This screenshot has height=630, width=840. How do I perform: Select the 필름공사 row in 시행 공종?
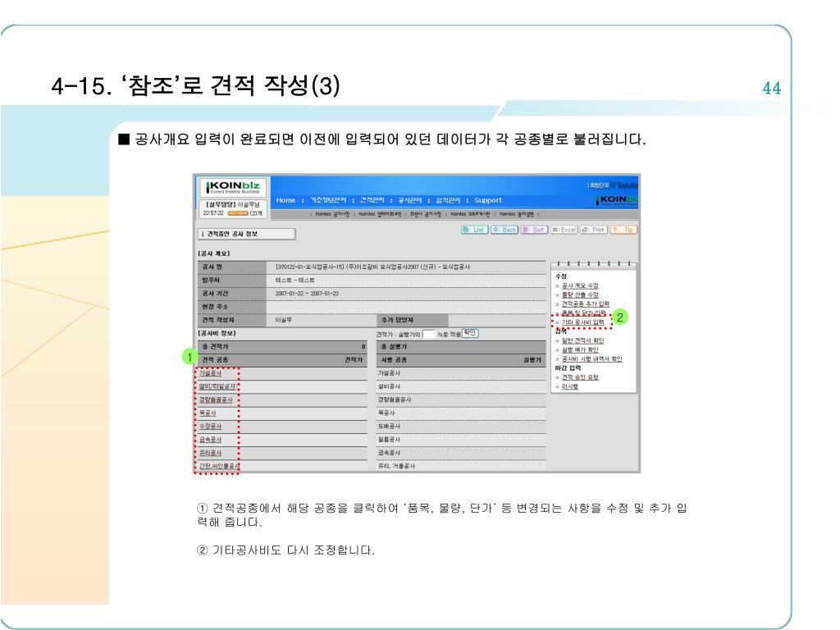pos(461,440)
